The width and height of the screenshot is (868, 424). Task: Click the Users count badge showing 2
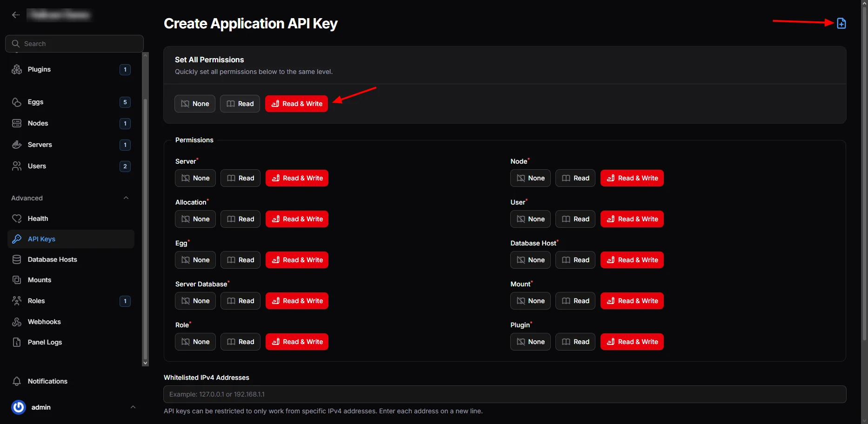coord(125,166)
